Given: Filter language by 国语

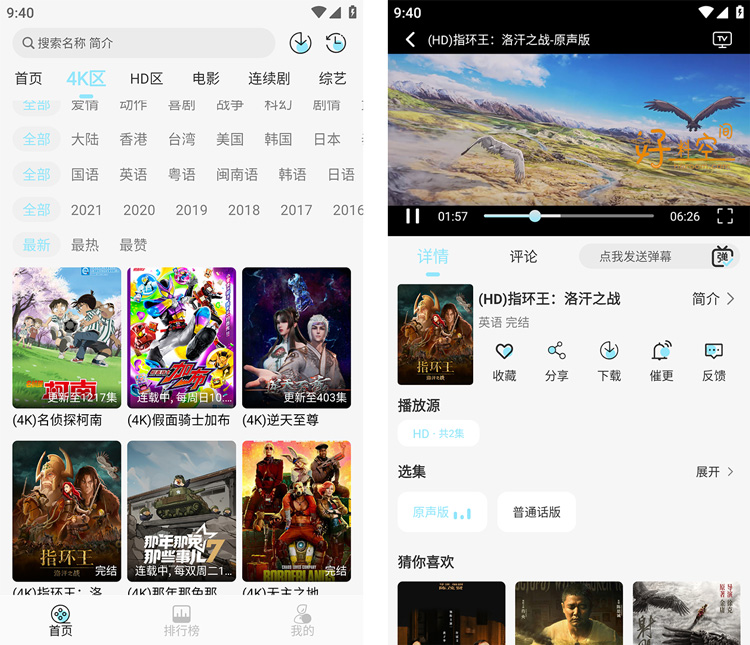Looking at the screenshot, I should pyautogui.click(x=85, y=174).
